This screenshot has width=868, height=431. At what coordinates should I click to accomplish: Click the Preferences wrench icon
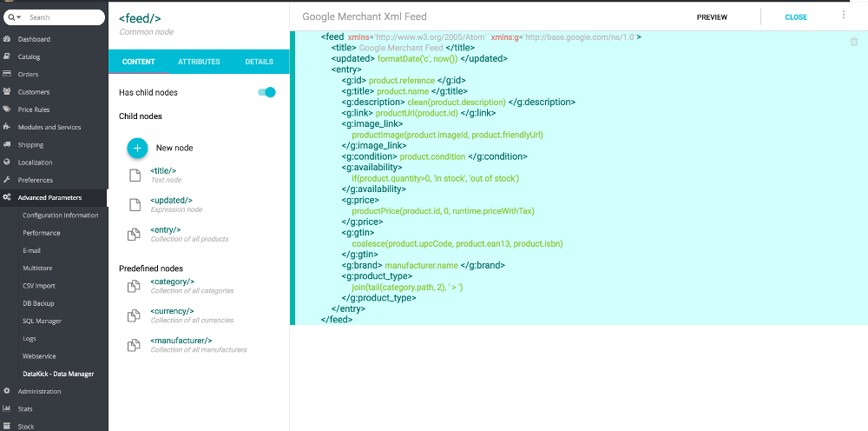(7, 180)
